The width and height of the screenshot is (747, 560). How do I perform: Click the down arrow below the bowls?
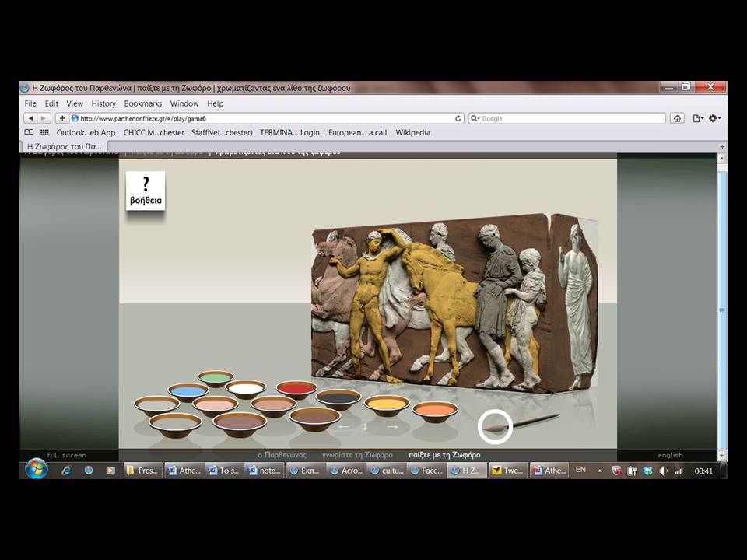coord(364,427)
